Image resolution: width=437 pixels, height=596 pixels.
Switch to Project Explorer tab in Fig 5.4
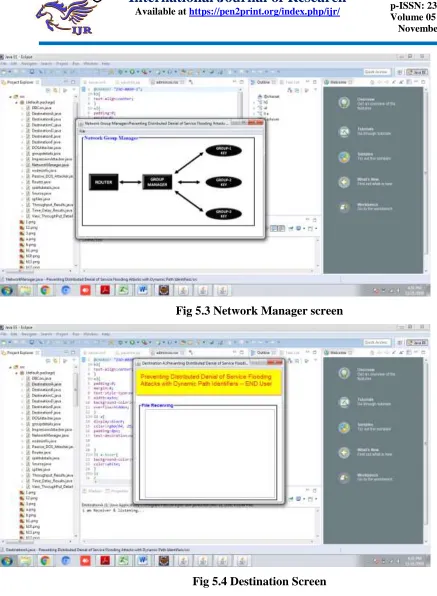click(21, 353)
